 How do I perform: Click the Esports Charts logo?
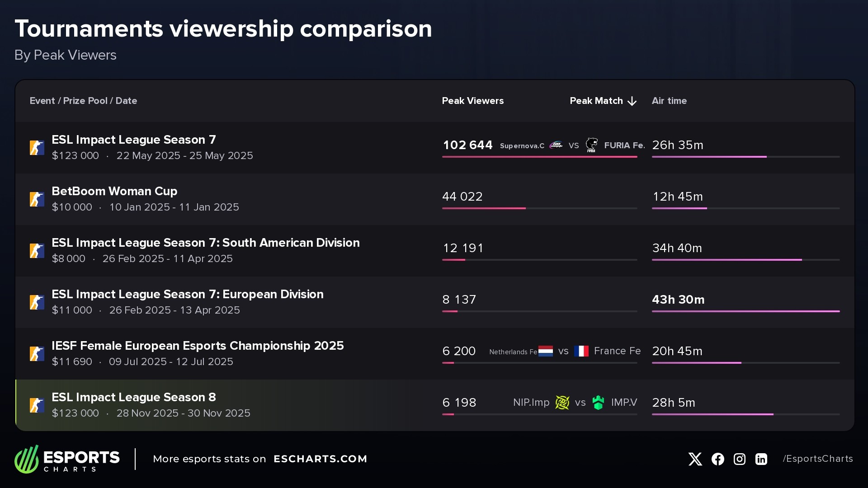point(67,459)
